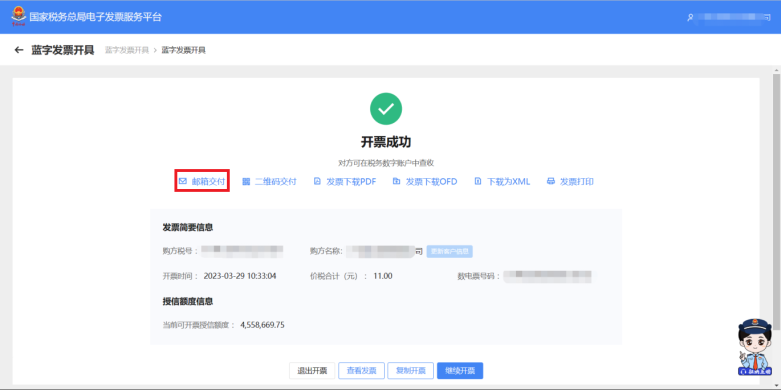Screen dimensions: 781x390
Task: Click the 国家税务总局电子发票服务平台 title
Action: tap(96, 17)
